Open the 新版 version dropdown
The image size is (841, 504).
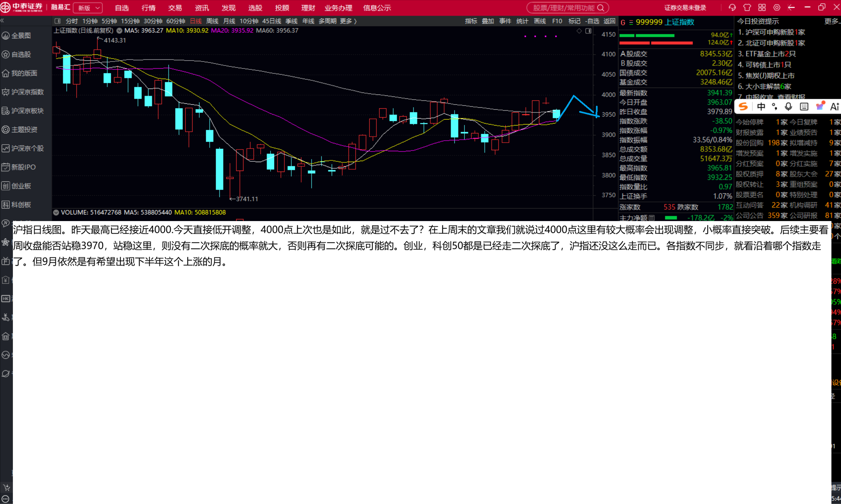click(88, 8)
